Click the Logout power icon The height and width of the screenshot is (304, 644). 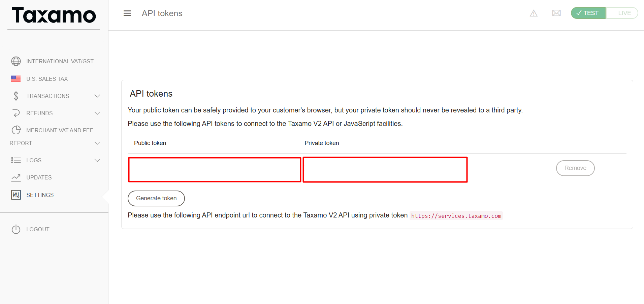click(x=16, y=229)
